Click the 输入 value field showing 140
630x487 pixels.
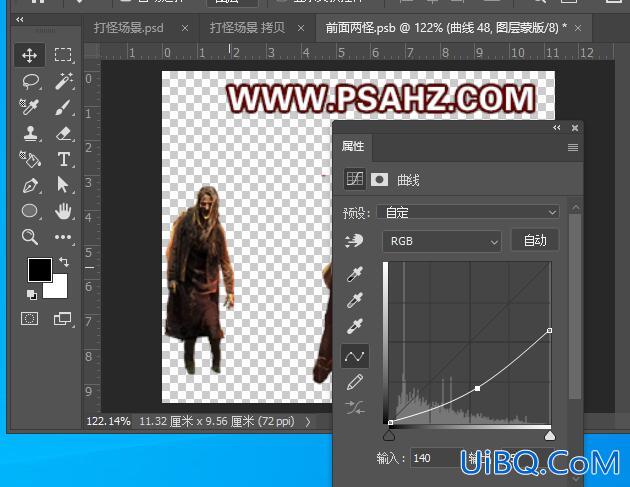click(x=436, y=458)
